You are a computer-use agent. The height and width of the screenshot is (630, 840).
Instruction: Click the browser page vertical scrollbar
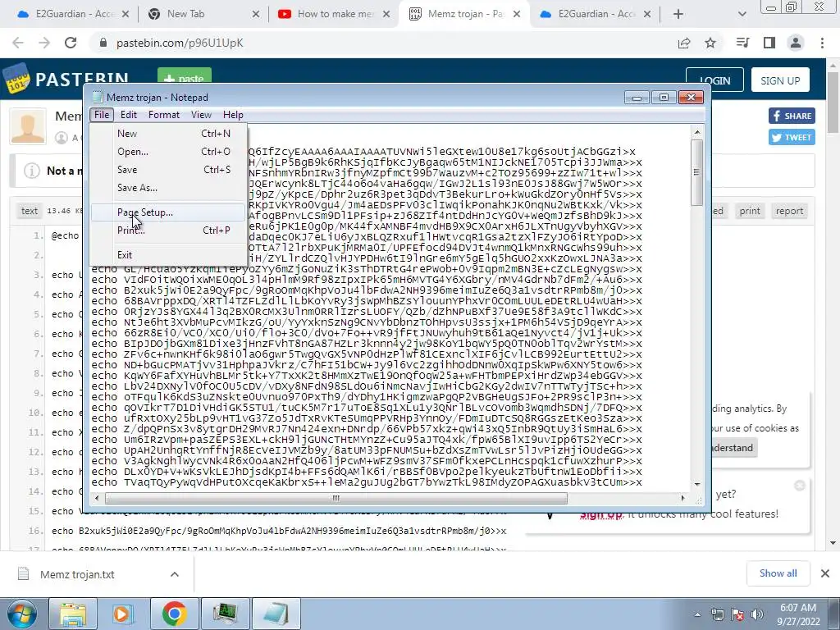pos(833,102)
